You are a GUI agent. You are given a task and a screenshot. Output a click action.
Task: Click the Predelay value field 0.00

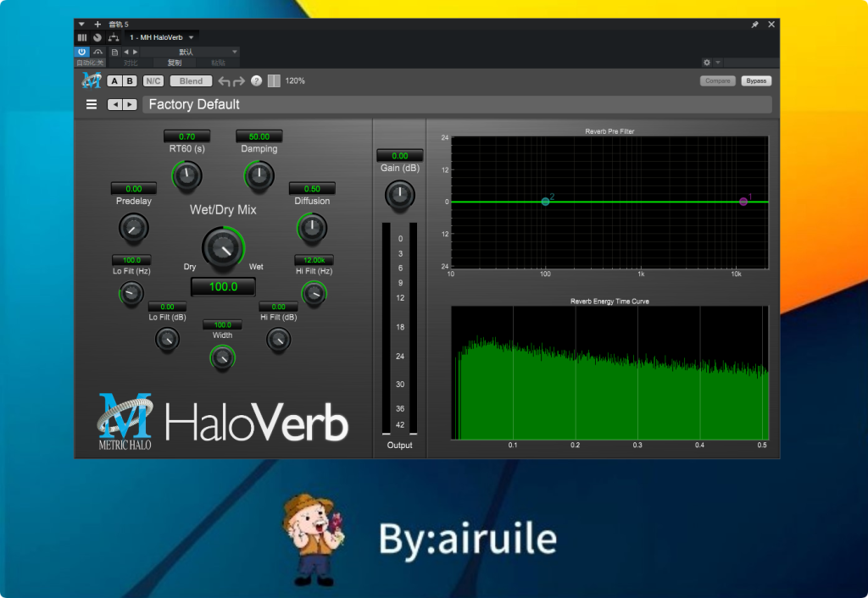tap(134, 189)
